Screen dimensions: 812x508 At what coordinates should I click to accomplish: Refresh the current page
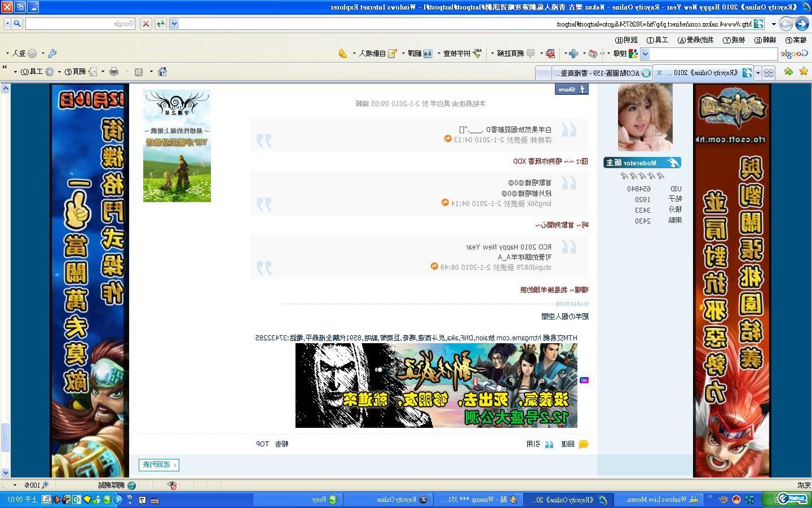161,24
